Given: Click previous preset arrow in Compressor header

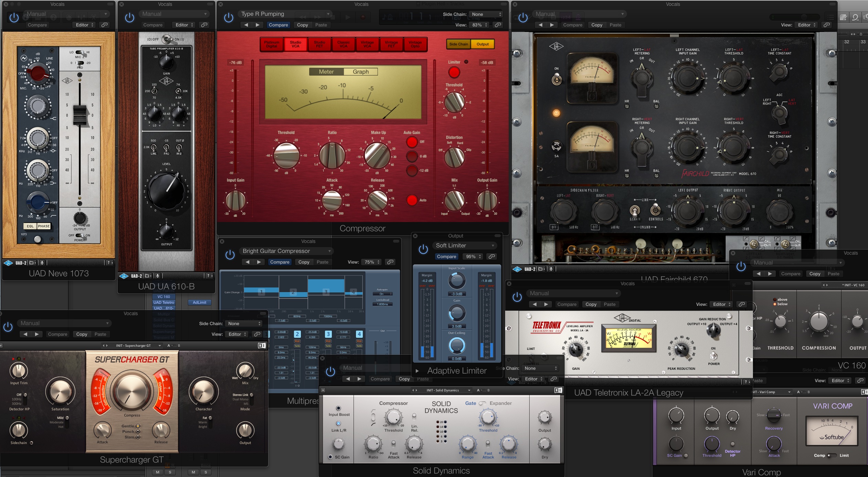Looking at the screenshot, I should (x=246, y=25).
